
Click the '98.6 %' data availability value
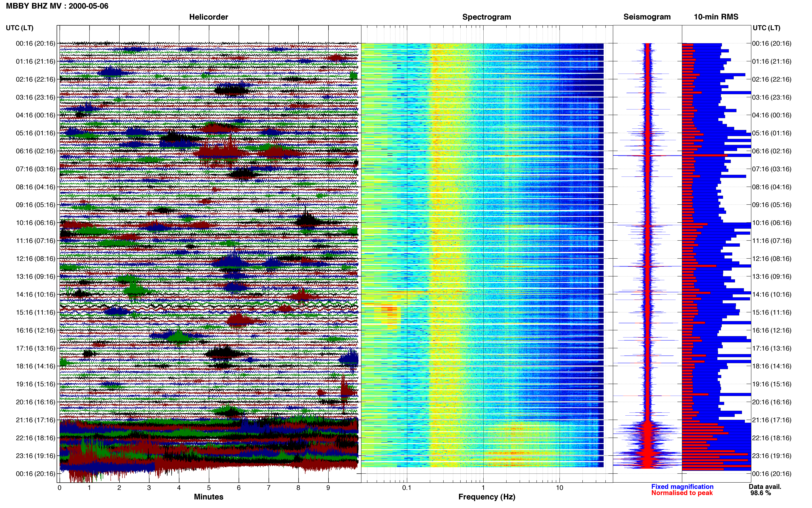coord(761,493)
